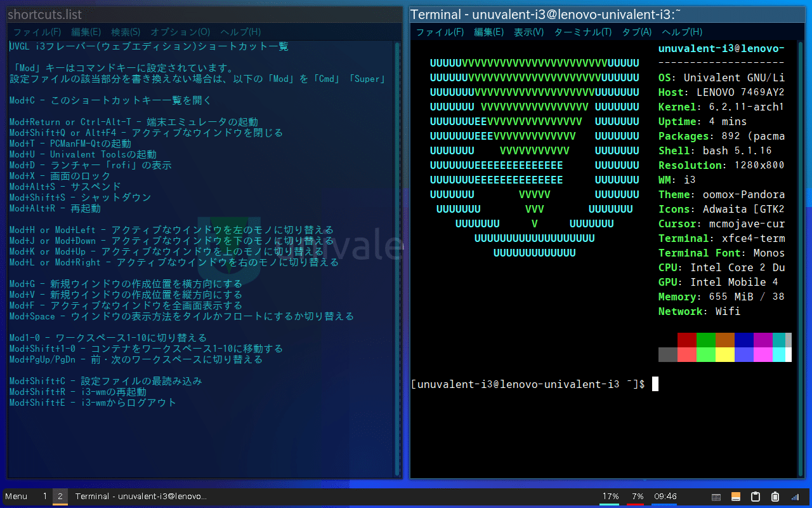This screenshot has width=812, height=508.
Task: Open the Menu launcher on the taskbar
Action: tap(16, 497)
